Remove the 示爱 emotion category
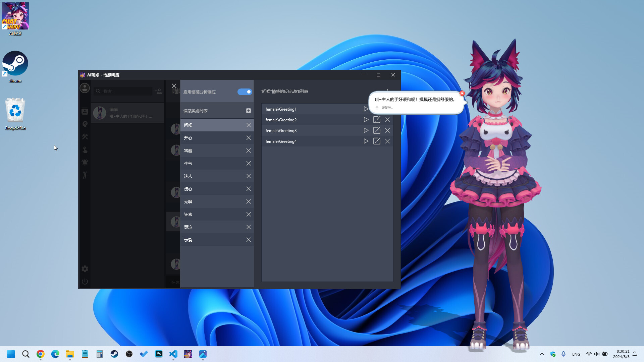 (x=249, y=240)
